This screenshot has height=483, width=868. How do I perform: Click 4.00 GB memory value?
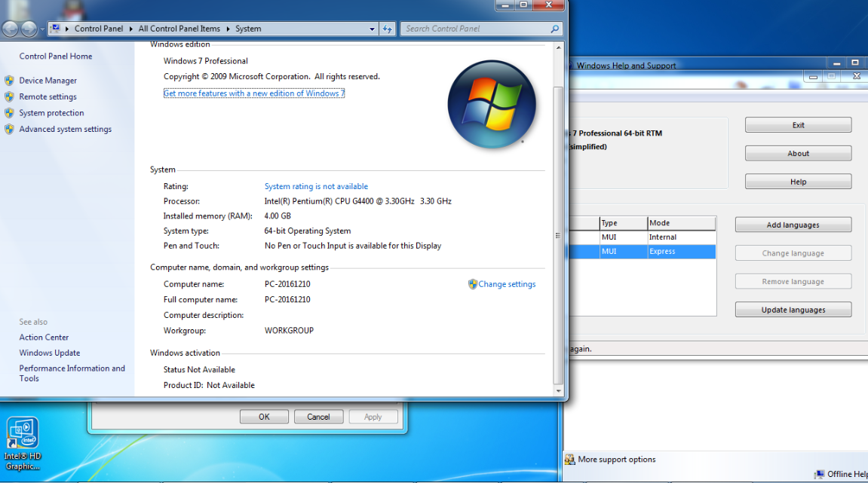tap(278, 216)
